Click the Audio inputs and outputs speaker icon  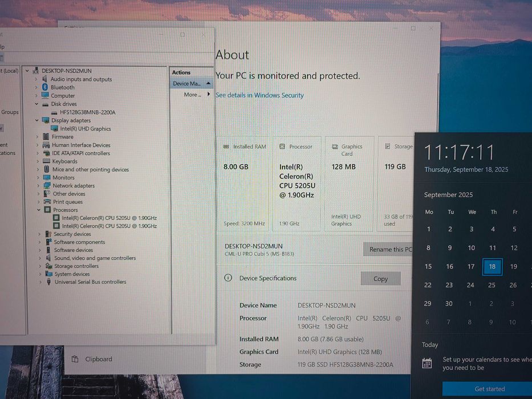click(44, 79)
